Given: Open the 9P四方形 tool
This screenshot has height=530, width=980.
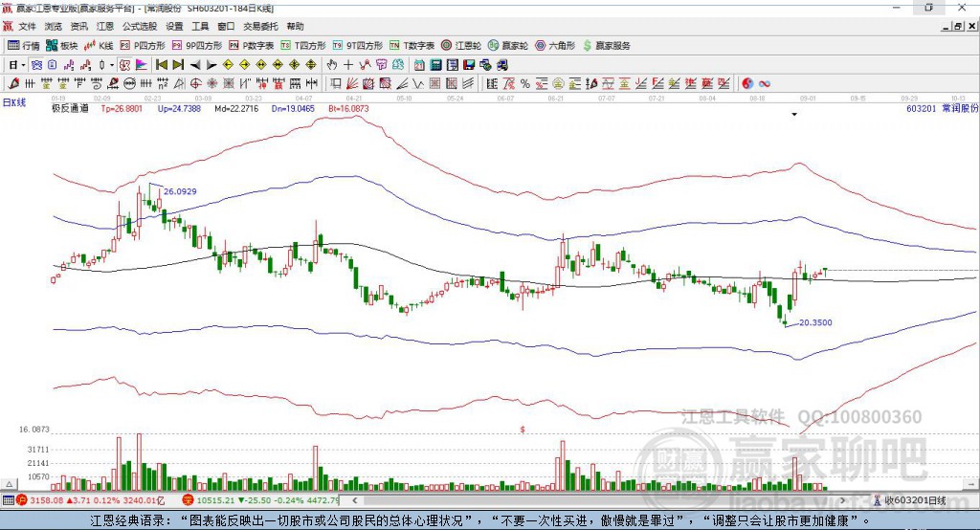Looking at the screenshot, I should point(197,46).
